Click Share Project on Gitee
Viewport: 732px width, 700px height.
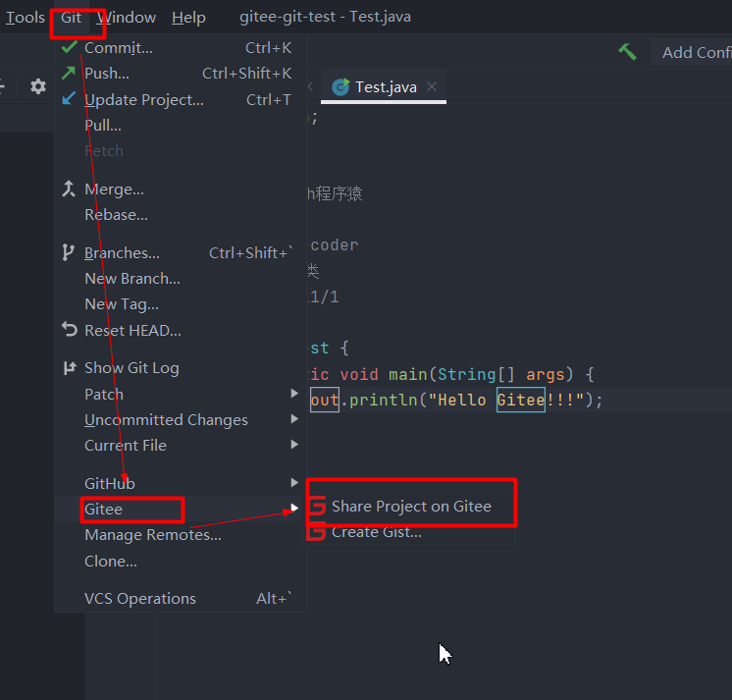[x=411, y=507]
